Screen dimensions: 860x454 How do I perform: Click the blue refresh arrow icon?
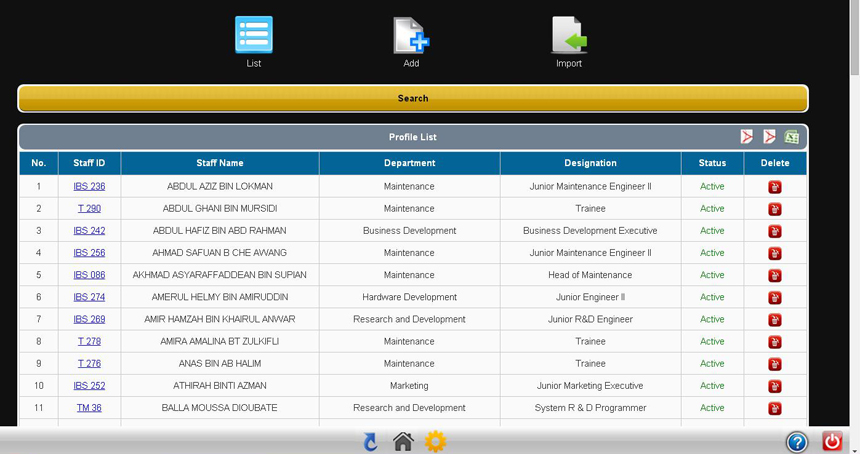(370, 441)
